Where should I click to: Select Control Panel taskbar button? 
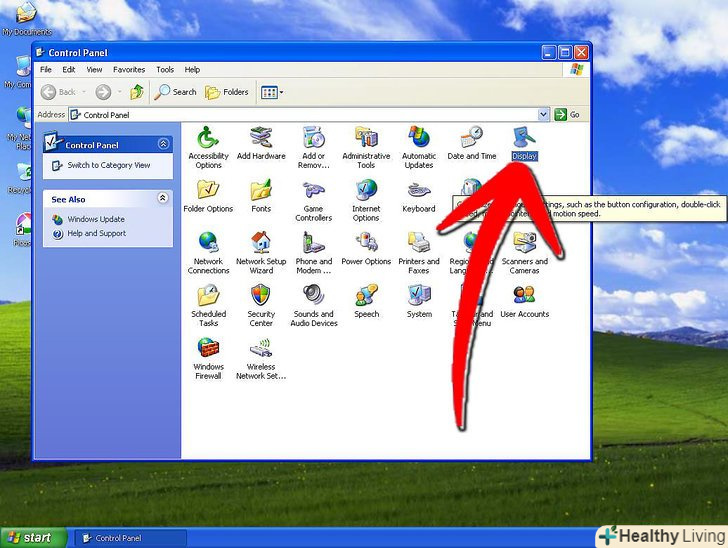coord(130,538)
